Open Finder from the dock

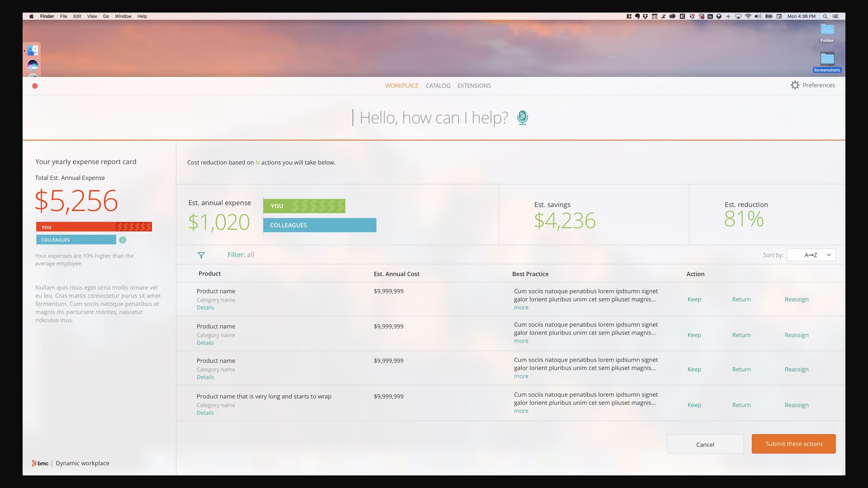(33, 50)
